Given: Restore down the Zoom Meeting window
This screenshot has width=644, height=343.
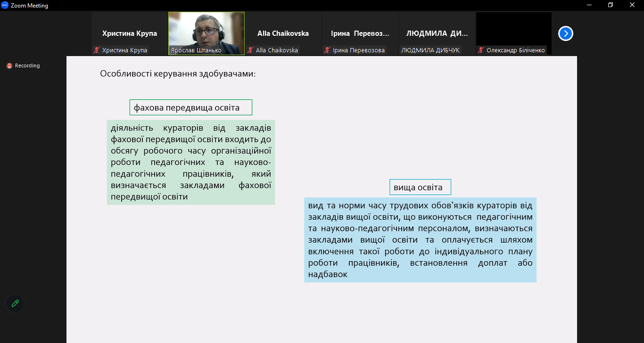Looking at the screenshot, I should [x=611, y=5].
